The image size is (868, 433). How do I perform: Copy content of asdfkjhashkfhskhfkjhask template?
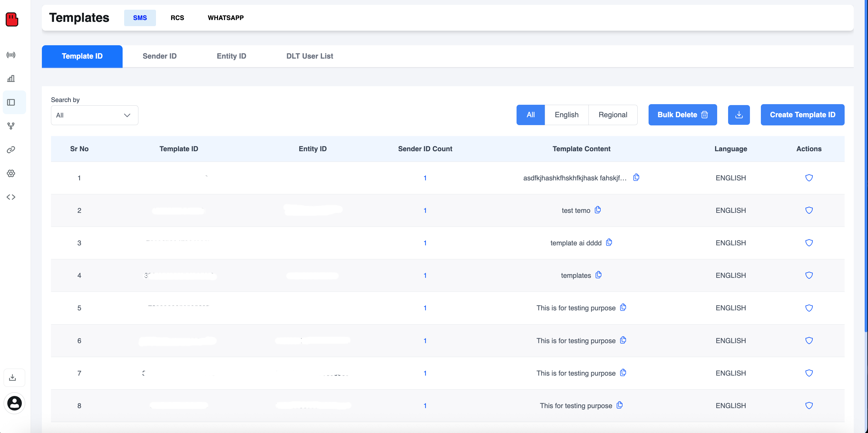[x=636, y=177]
